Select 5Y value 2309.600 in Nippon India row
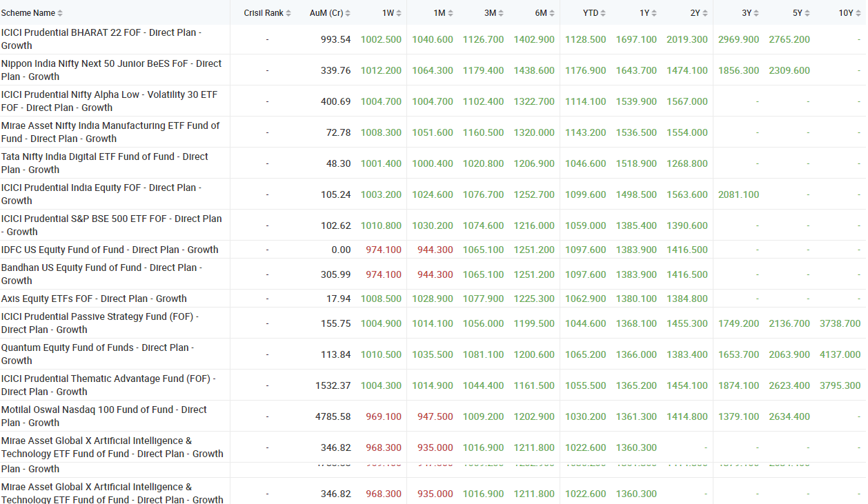This screenshot has width=868, height=504. click(x=789, y=70)
